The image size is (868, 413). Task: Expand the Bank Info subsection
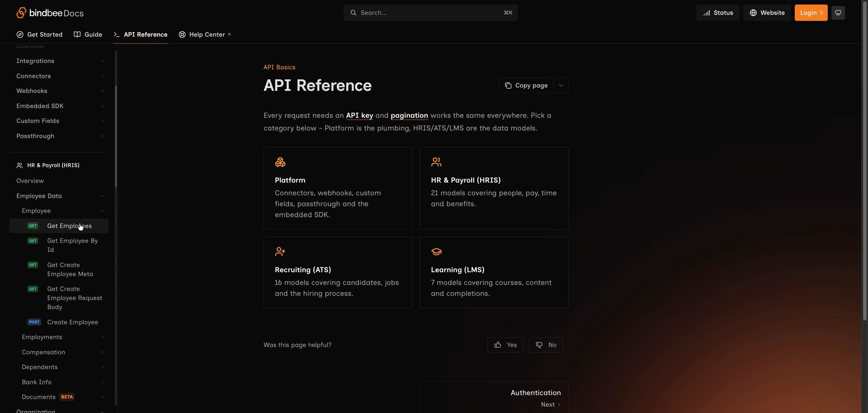coord(102,382)
